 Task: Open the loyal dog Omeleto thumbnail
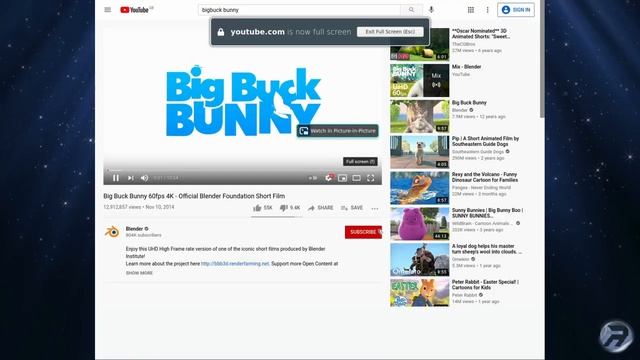420,260
